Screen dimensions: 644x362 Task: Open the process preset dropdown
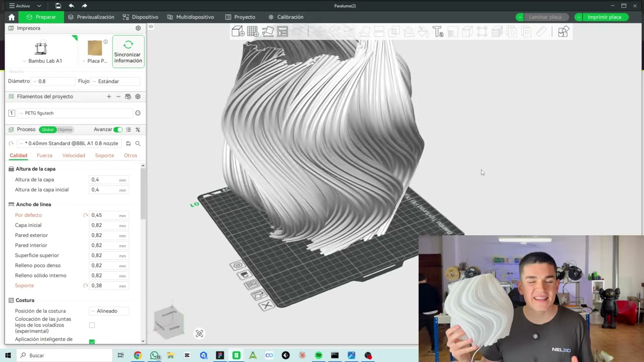pyautogui.click(x=70, y=143)
